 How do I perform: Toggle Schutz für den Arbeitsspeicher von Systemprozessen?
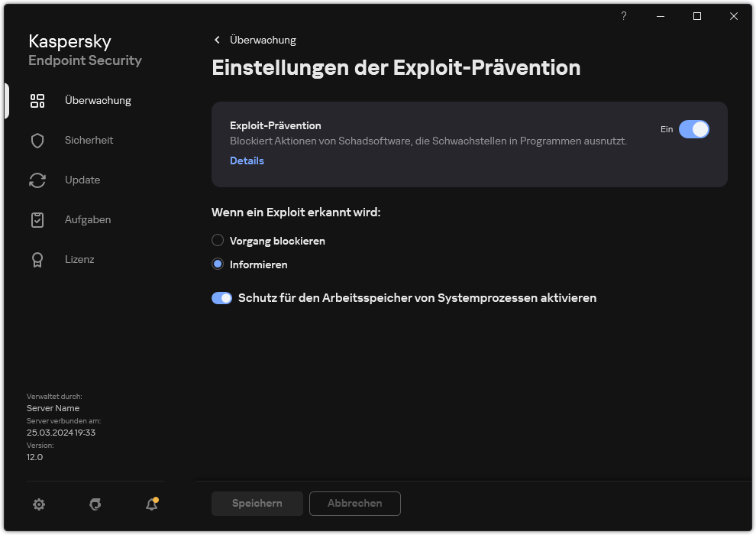[221, 297]
